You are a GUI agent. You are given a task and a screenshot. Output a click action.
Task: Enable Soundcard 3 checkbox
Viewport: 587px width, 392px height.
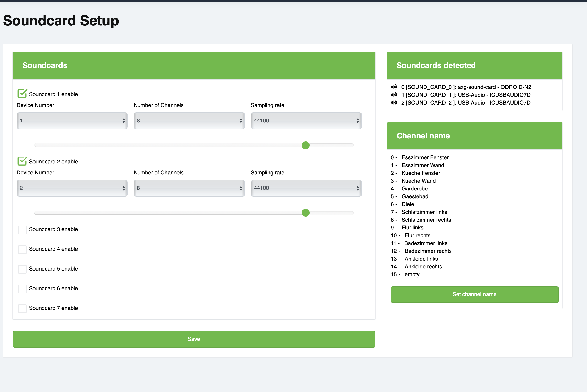click(x=22, y=229)
